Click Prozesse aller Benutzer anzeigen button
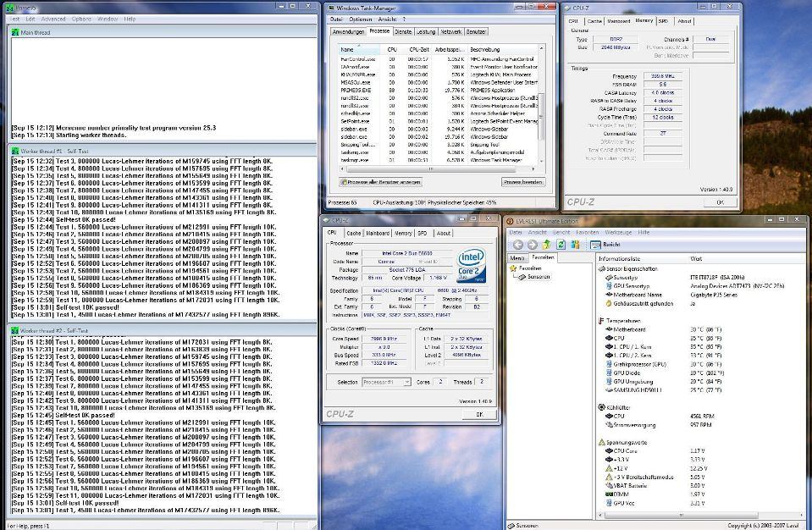This screenshot has height=530, width=812. [381, 182]
